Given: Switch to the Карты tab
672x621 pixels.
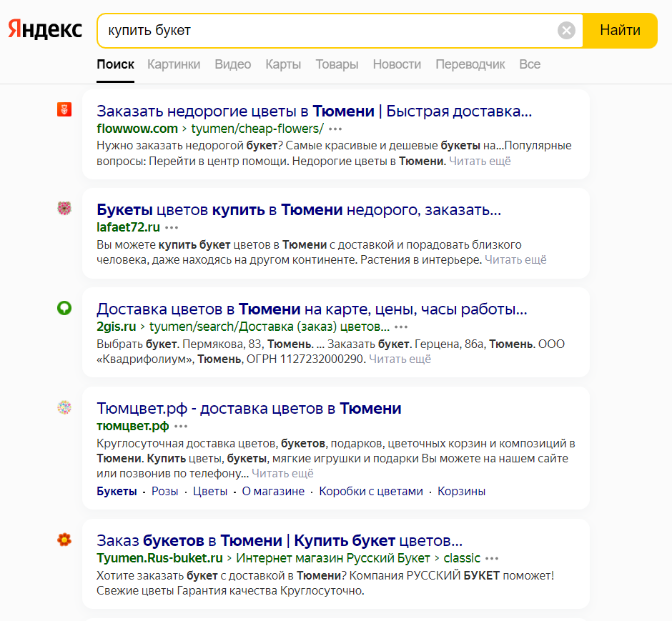Looking at the screenshot, I should pyautogui.click(x=283, y=64).
